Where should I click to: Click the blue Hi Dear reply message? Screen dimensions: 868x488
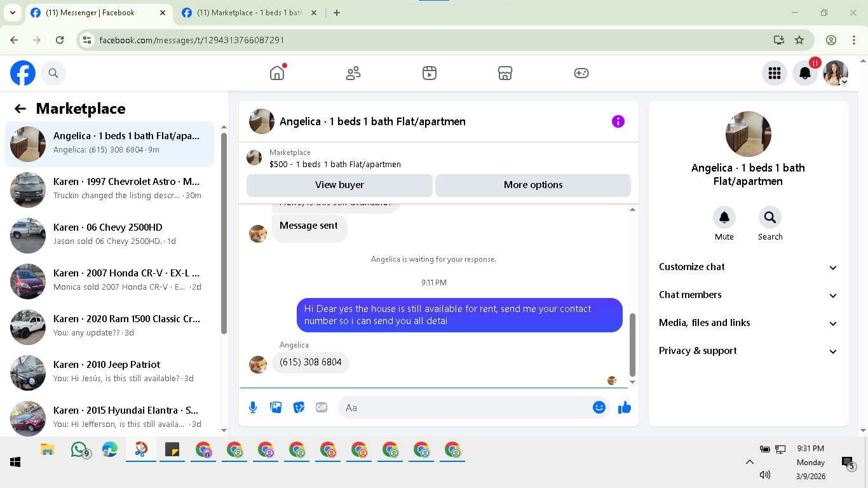(x=459, y=315)
